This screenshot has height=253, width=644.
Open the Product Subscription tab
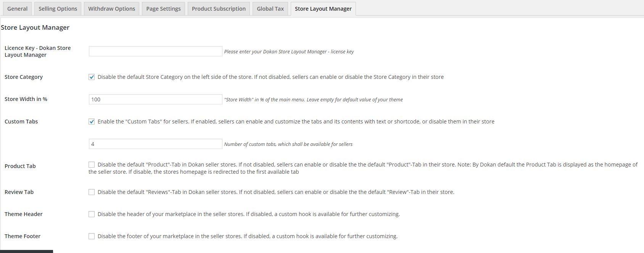[x=219, y=8]
